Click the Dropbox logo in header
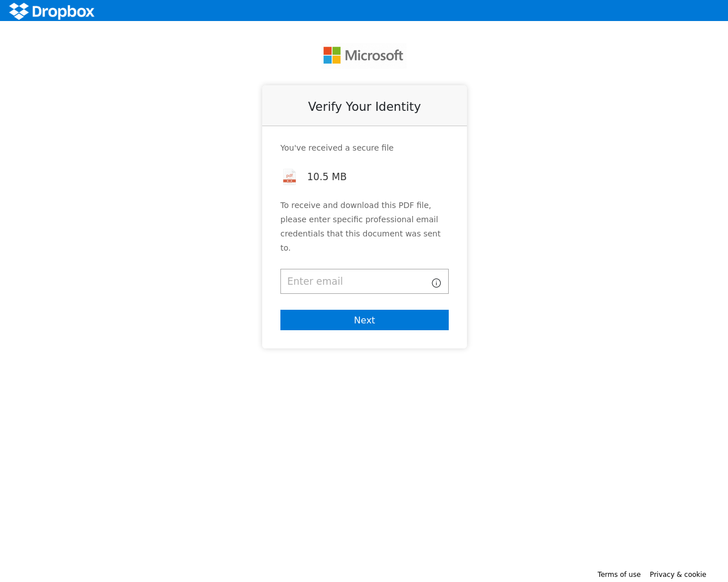The image size is (728, 582). [52, 11]
